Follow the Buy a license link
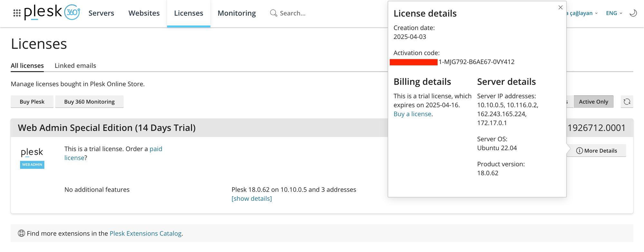This screenshot has width=644, height=252. (412, 114)
